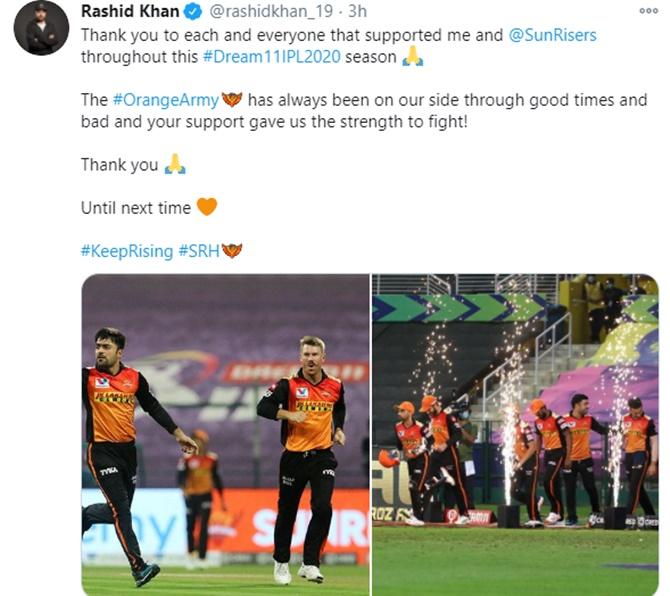This screenshot has height=596, width=670.
Task: Click the Until next time text line
Action: point(136,208)
